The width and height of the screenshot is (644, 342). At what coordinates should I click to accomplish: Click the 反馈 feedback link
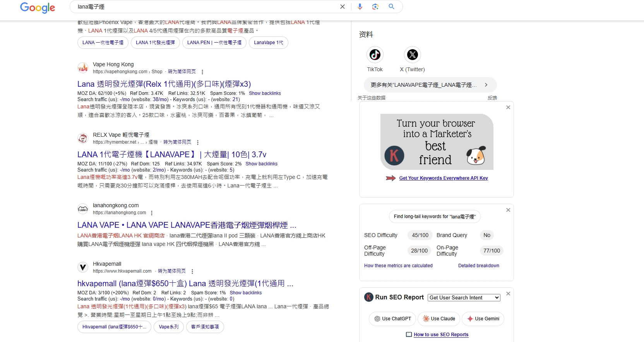coord(492,98)
